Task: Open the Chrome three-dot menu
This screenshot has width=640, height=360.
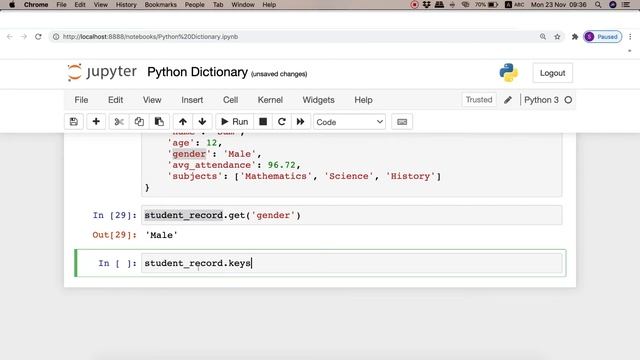Action: (x=630, y=37)
